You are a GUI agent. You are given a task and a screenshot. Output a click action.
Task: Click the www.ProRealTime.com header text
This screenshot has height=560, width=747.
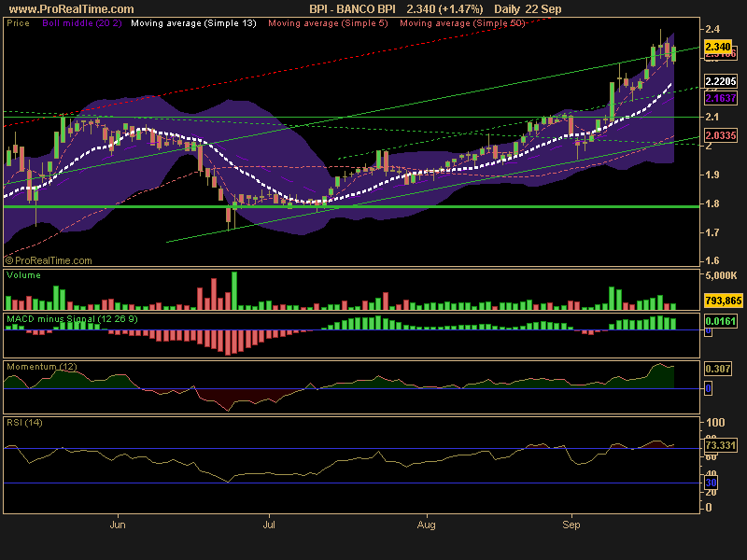[72, 9]
